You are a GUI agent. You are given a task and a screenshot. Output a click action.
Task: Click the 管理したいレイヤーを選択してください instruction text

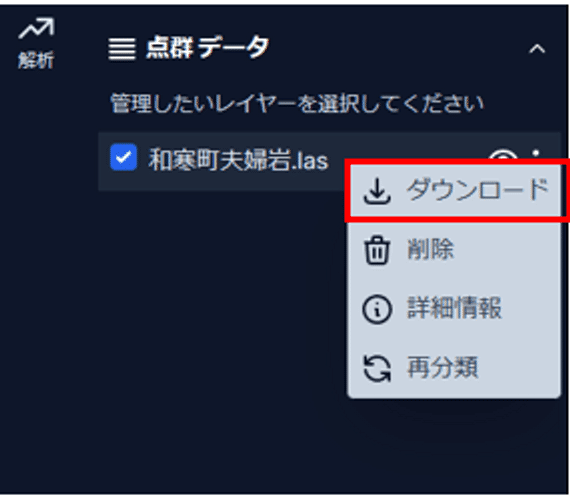pos(297,104)
